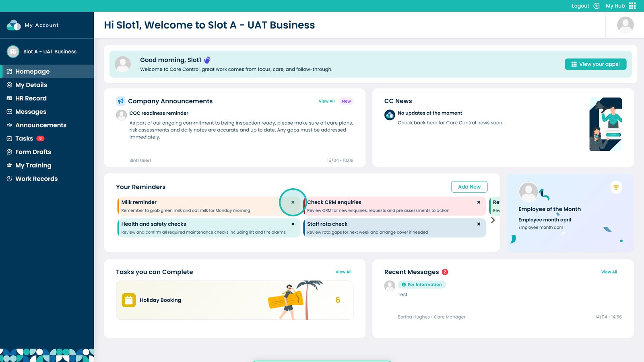Image resolution: width=644 pixels, height=362 pixels.
Task: Click the Care Control cloud logo
Action: [14, 25]
